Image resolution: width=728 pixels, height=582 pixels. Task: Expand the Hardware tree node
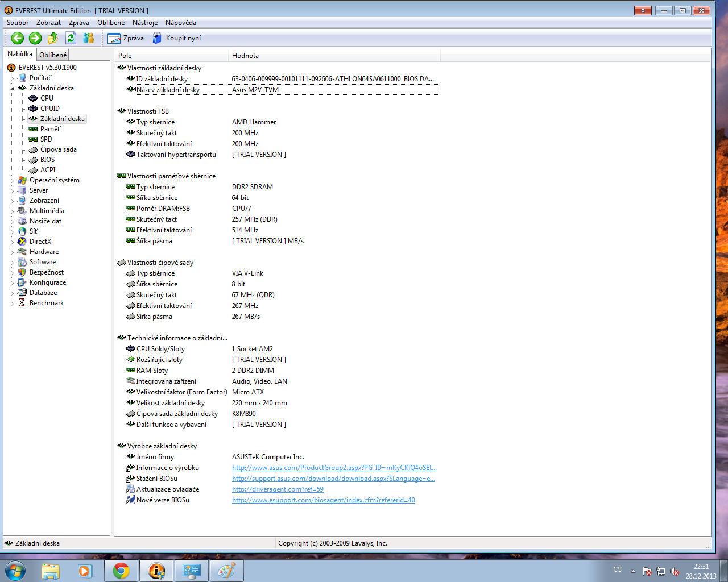click(x=12, y=252)
